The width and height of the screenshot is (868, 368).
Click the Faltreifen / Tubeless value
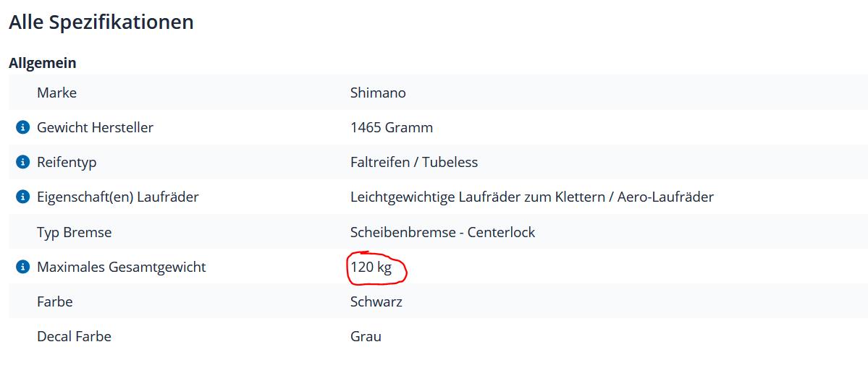point(414,163)
